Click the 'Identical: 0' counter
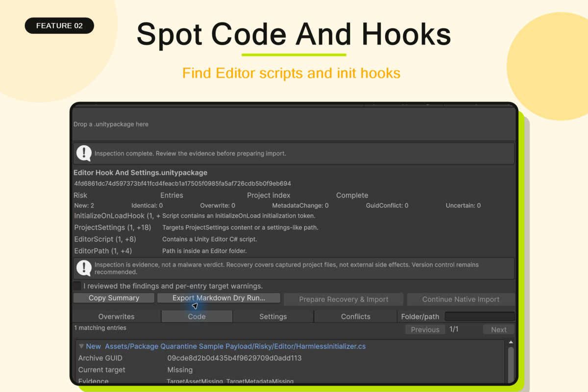588x392 pixels. point(147,205)
